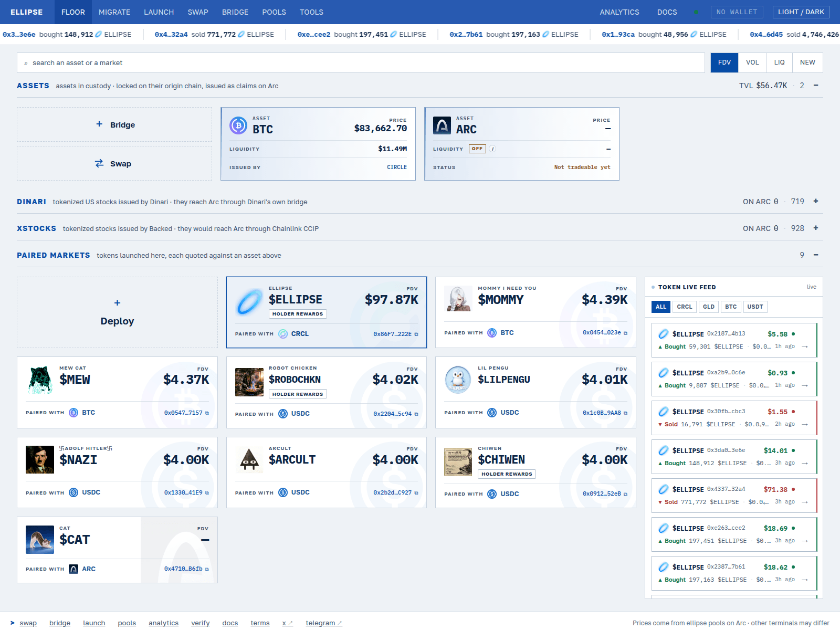Click the Bridge plus icon

click(99, 124)
